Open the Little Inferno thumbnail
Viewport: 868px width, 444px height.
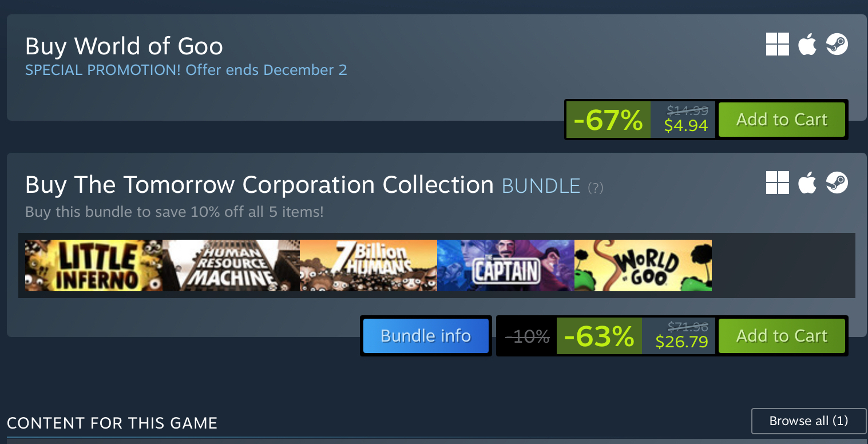coord(94,265)
